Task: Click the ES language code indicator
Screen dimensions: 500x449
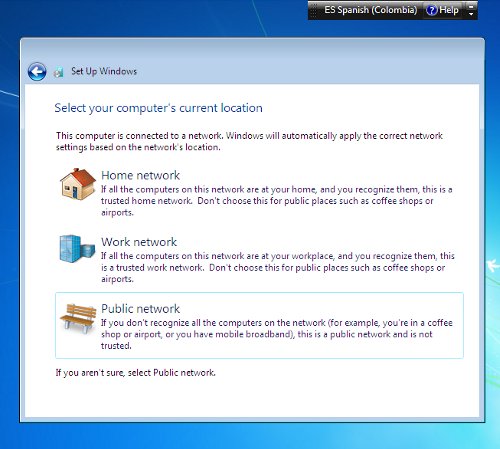Action: 329,10
